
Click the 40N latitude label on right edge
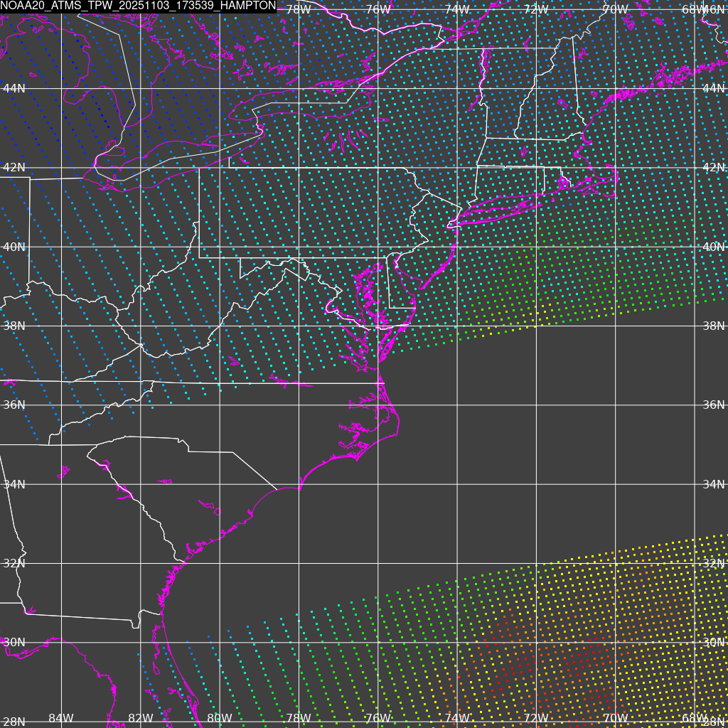click(714, 247)
